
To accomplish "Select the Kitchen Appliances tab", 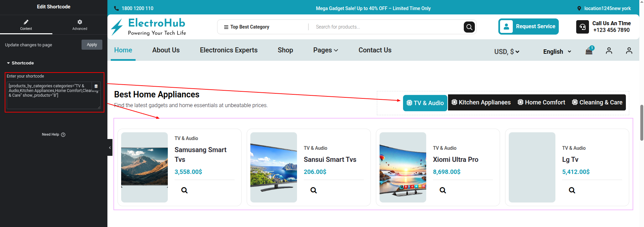I will (481, 102).
